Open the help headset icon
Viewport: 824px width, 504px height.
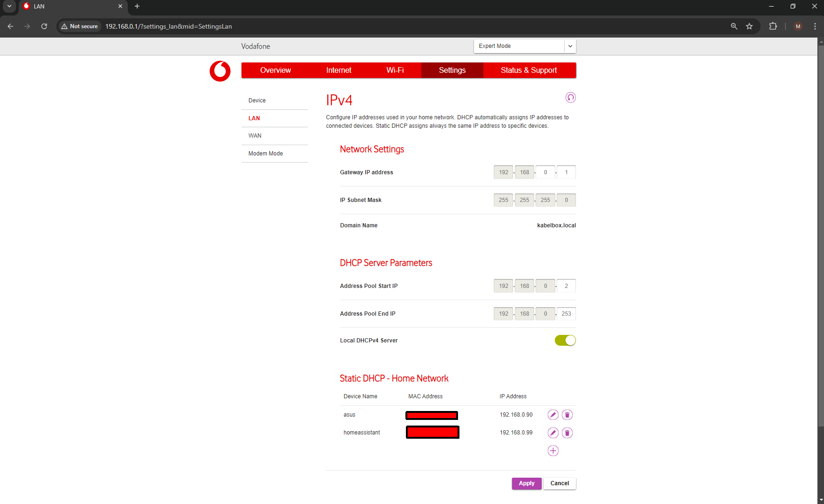(570, 98)
